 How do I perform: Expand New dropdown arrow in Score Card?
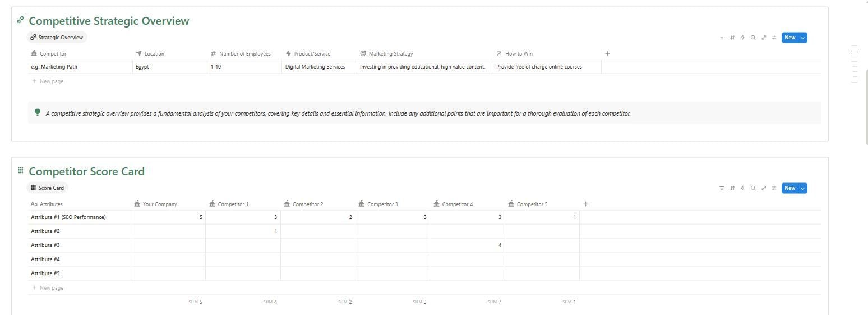click(x=802, y=188)
